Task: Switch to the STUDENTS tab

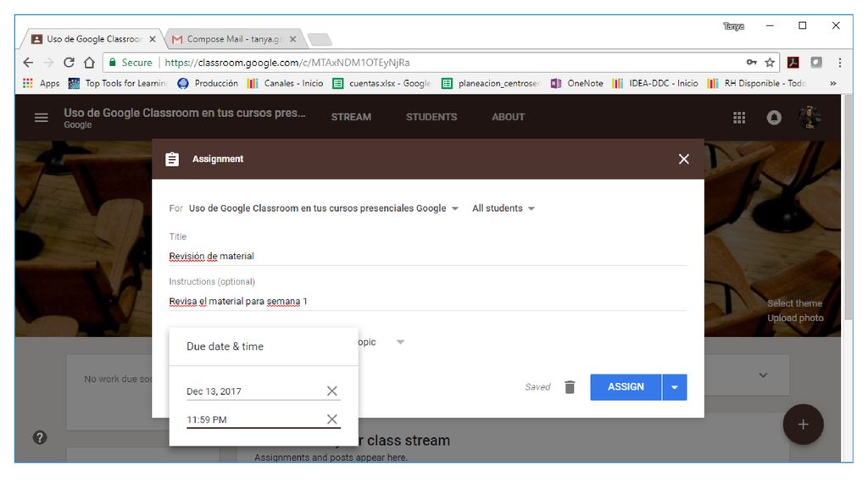Action: (x=431, y=117)
